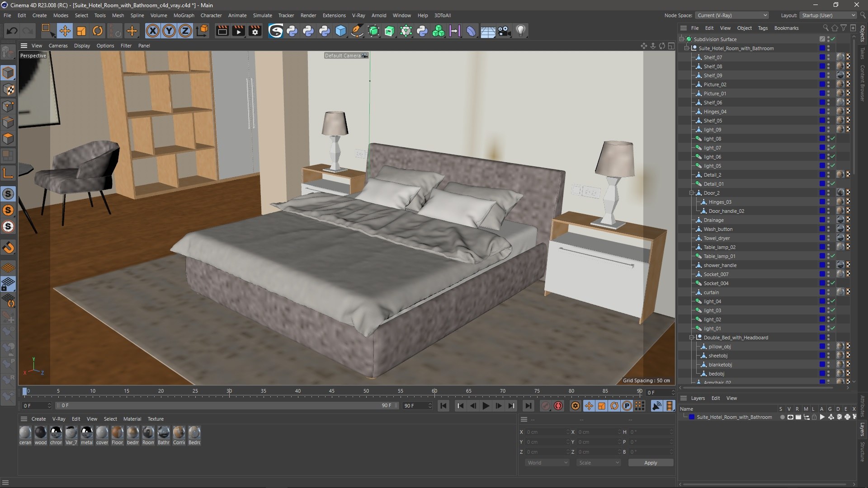The image size is (868, 488).
Task: Click the Floor grid icon
Action: click(488, 31)
